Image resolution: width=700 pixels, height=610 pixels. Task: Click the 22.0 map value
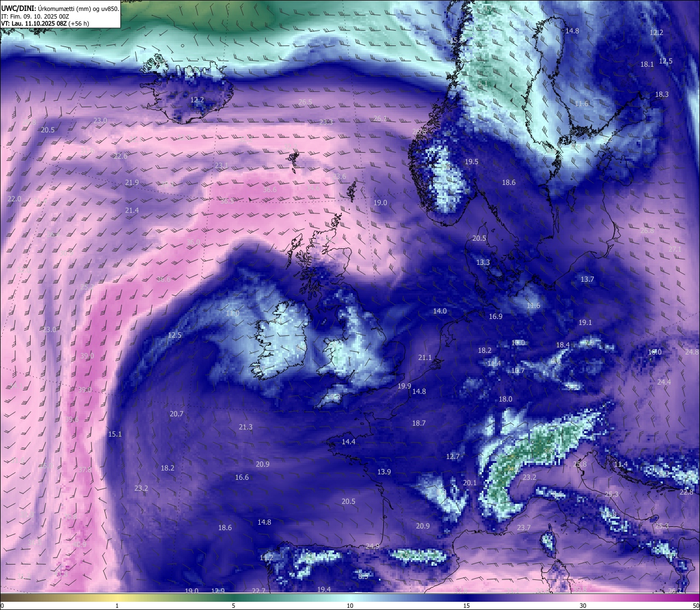point(14,199)
